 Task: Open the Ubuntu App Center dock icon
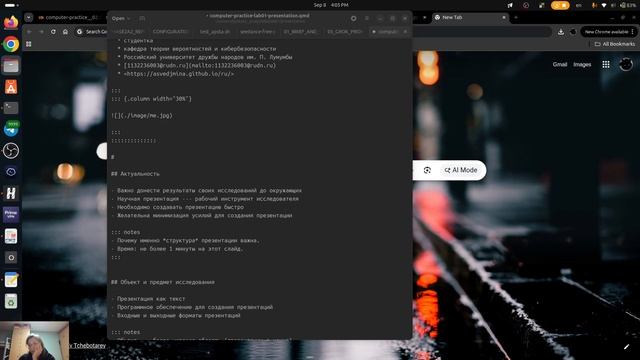[11, 87]
